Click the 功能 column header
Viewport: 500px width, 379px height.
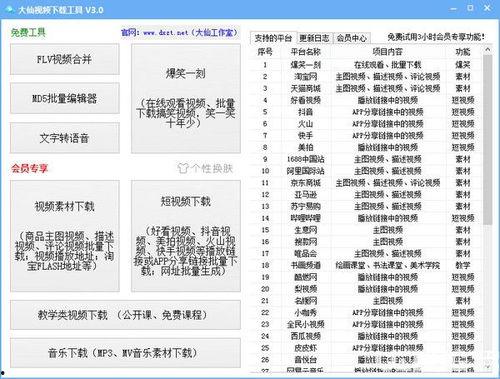tap(463, 52)
